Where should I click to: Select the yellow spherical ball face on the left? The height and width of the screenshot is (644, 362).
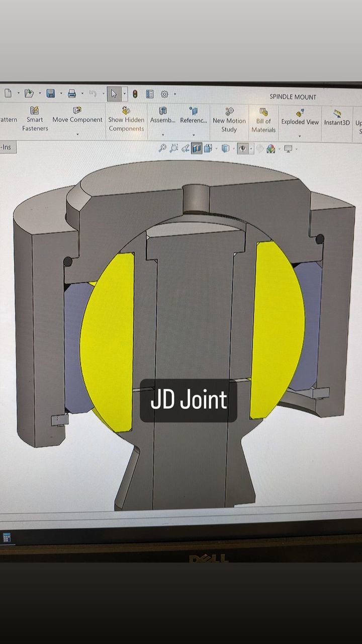click(107, 342)
